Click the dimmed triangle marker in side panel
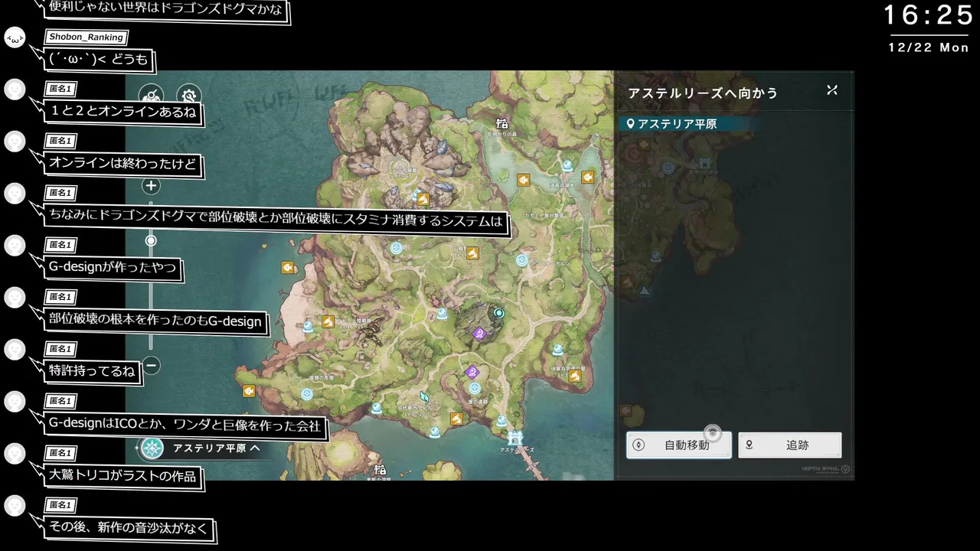Screen dimensions: 980x551 click(x=645, y=290)
